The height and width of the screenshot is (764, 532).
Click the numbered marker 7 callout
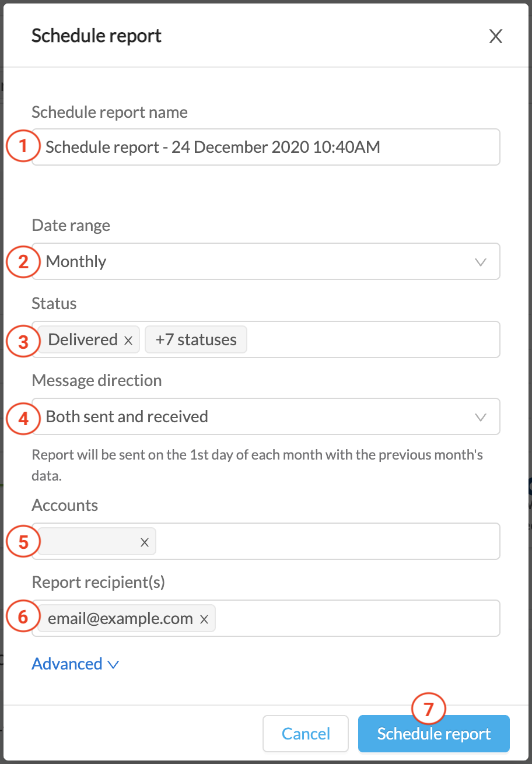(429, 709)
